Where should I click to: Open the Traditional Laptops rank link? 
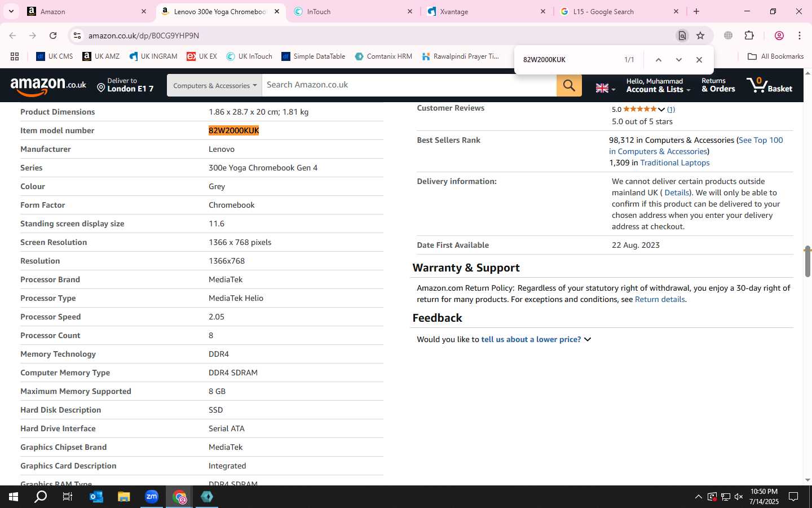point(675,163)
